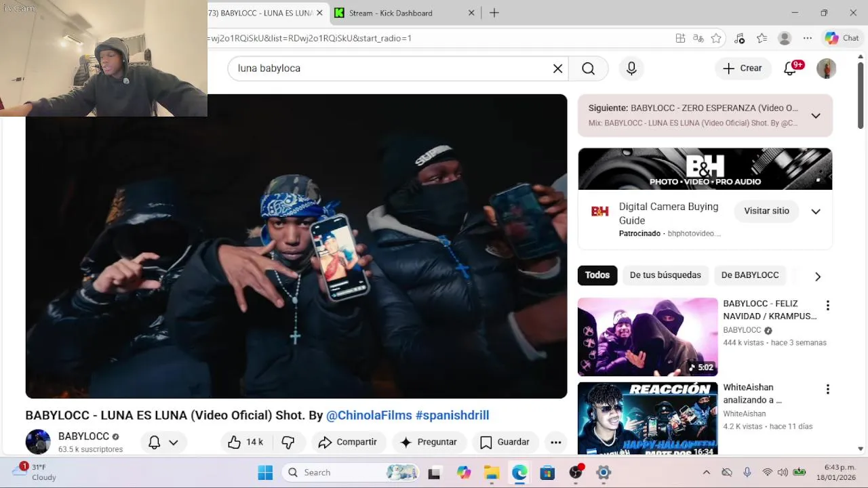This screenshot has height=488, width=868.
Task: Dislike the video with thumbs down
Action: tap(288, 442)
